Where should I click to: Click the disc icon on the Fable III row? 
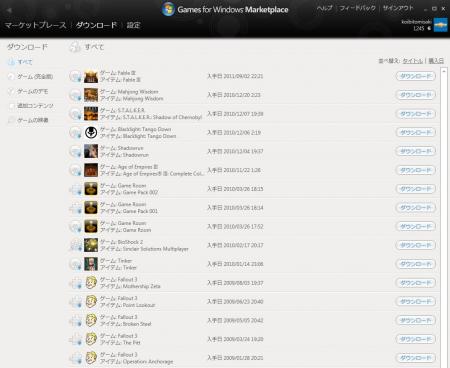pos(76,76)
